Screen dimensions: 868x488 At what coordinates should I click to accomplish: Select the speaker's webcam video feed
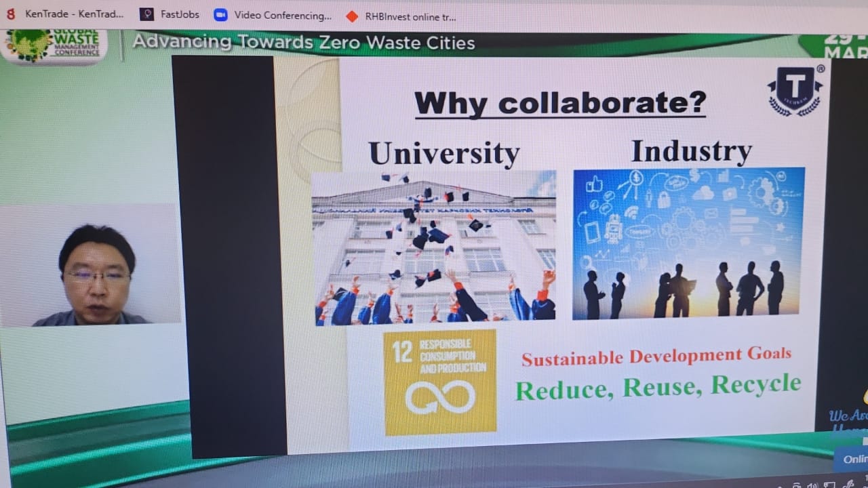coord(94,268)
